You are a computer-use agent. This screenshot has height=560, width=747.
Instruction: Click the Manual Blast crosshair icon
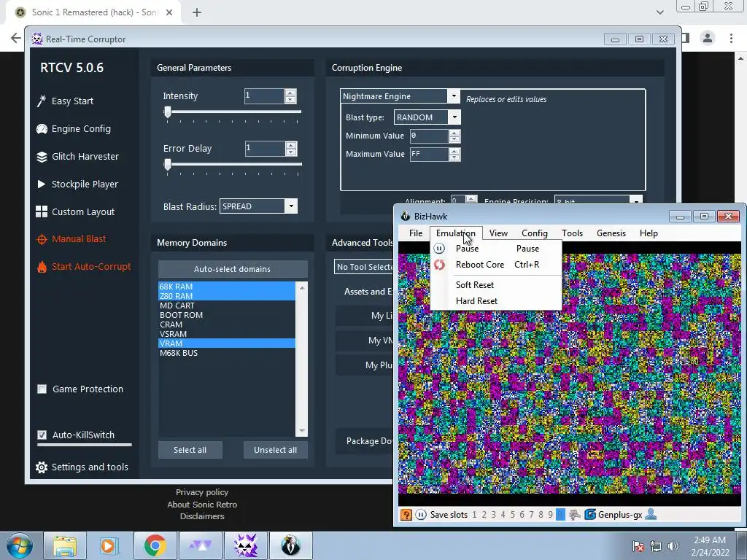42,239
